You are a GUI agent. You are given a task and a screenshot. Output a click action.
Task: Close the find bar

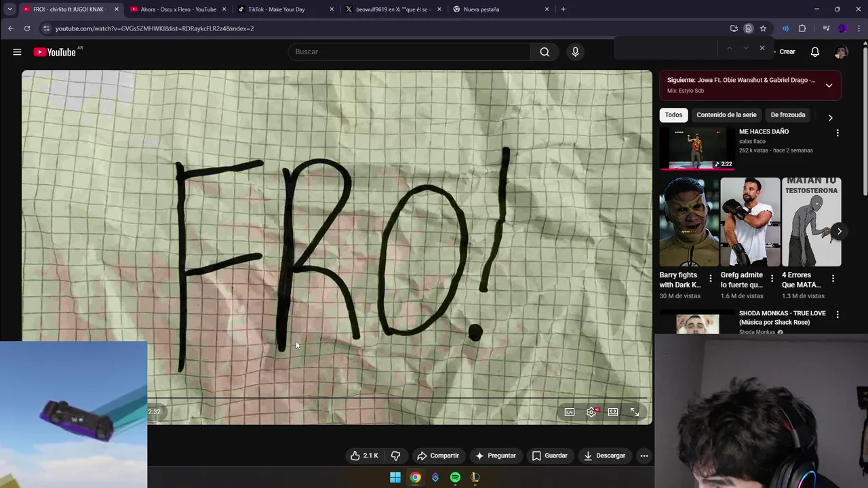(762, 48)
